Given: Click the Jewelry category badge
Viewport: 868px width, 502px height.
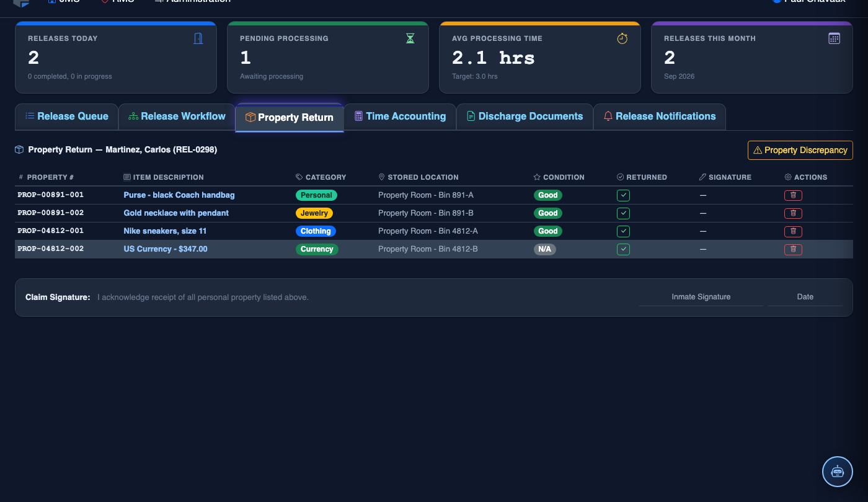Looking at the screenshot, I should click(x=314, y=213).
